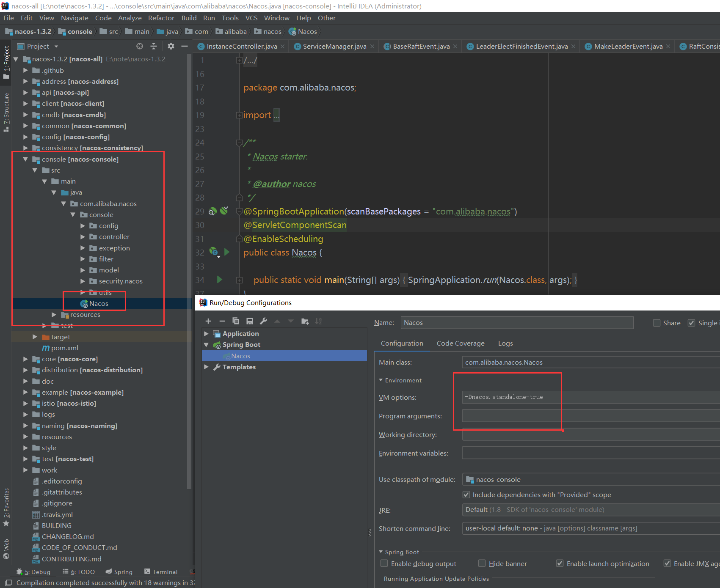The width and height of the screenshot is (720, 588).
Task: Enable the Hide banner checkbox
Action: [x=482, y=563]
